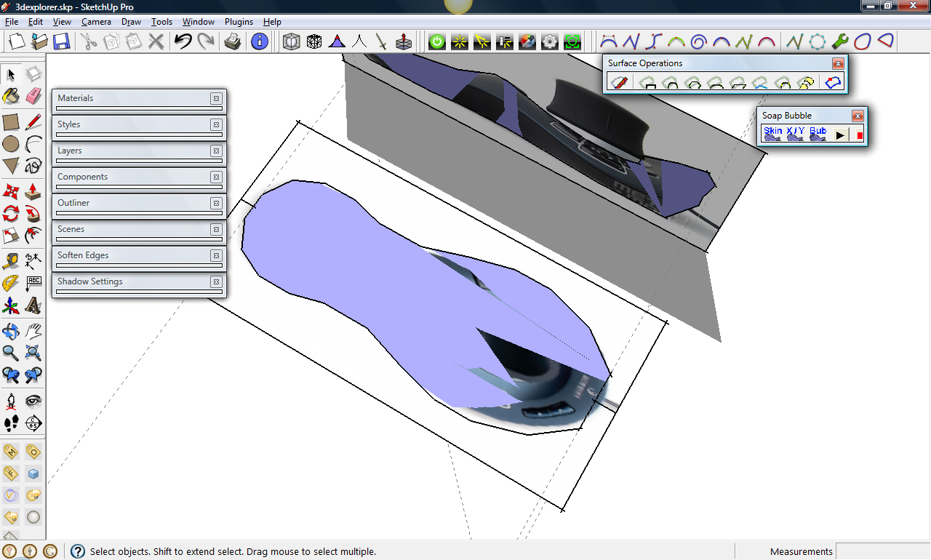Screen dimensions: 931x560
Task: Close the Layers panel
Action: point(216,151)
